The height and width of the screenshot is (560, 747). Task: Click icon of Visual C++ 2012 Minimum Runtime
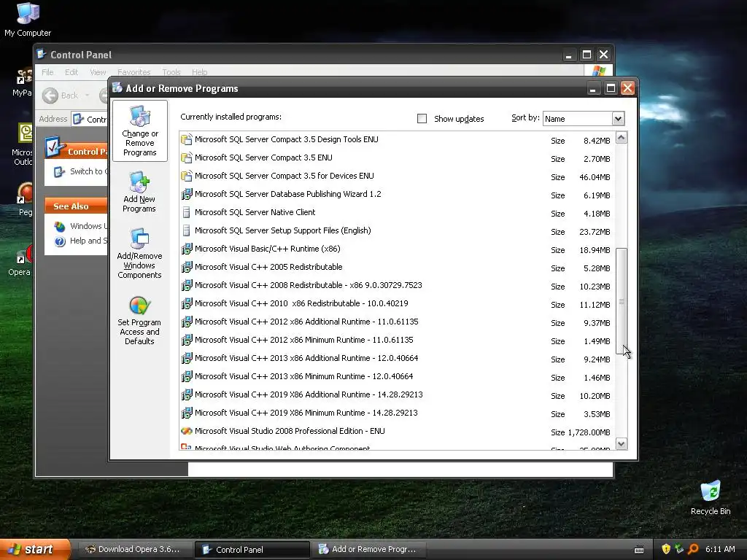click(x=187, y=340)
